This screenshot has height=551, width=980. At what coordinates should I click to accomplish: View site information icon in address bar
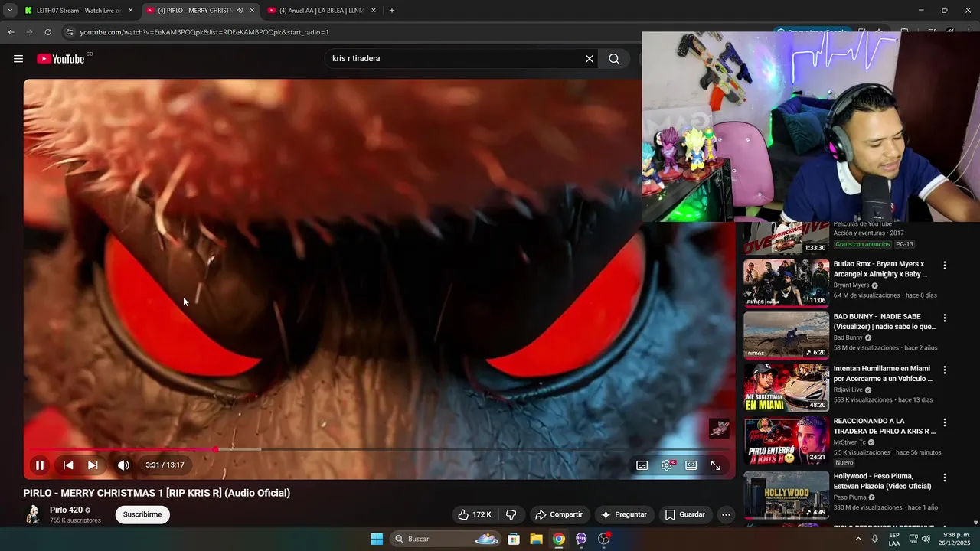click(x=70, y=32)
